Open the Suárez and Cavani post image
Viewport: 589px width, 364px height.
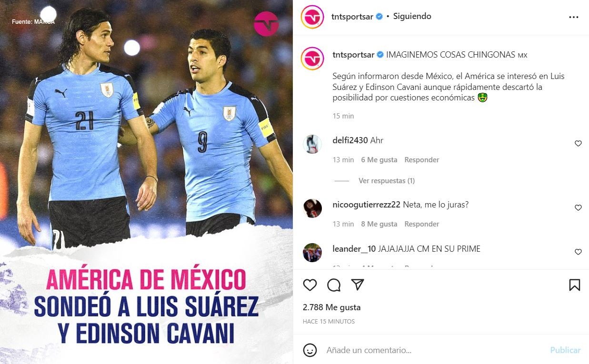pos(146,182)
